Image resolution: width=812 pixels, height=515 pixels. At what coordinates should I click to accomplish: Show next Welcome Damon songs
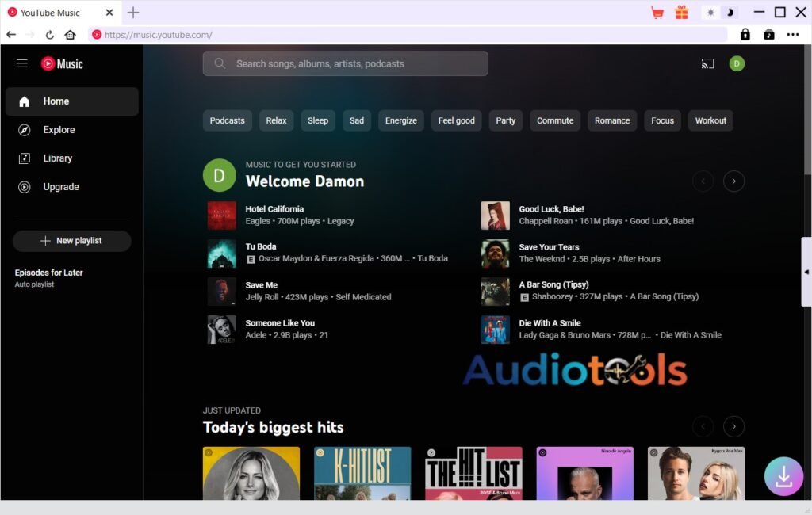tap(733, 181)
